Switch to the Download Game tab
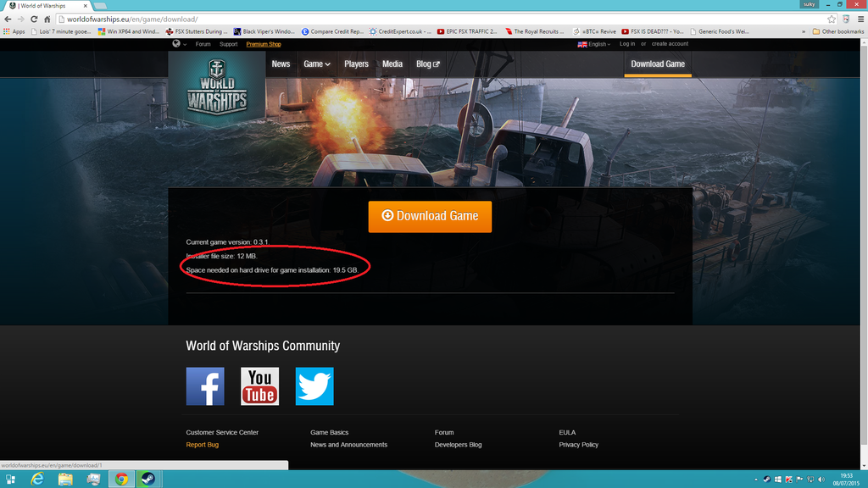 click(658, 64)
